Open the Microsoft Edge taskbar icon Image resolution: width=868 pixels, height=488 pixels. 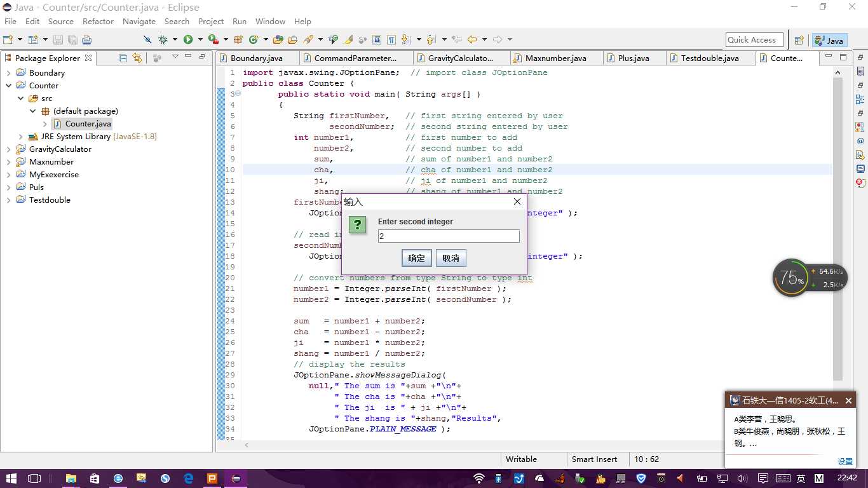click(x=189, y=478)
